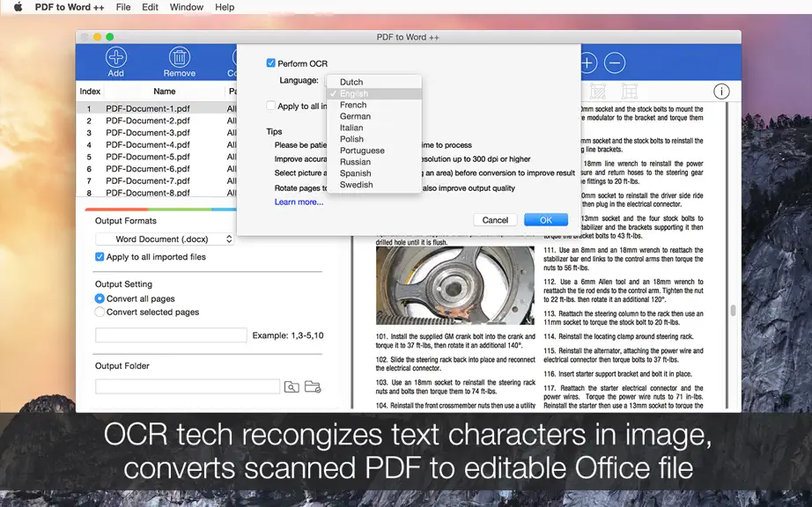Open the Edit menu

151,7
